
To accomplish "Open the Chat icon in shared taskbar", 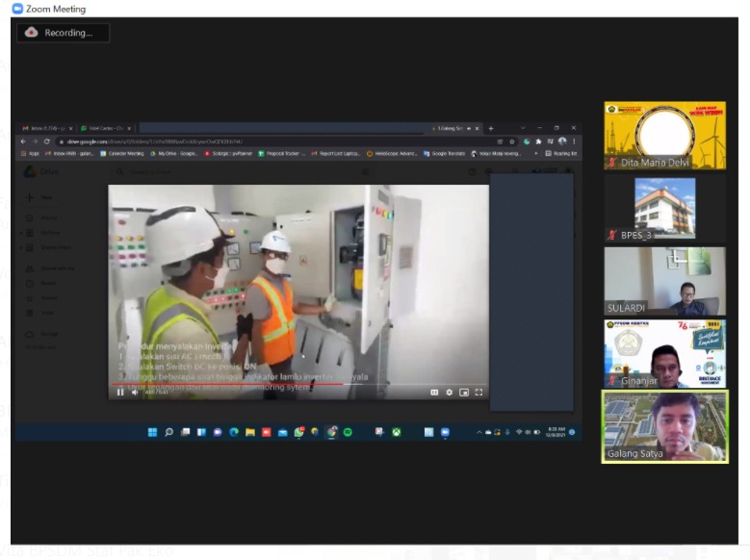I will (x=218, y=432).
